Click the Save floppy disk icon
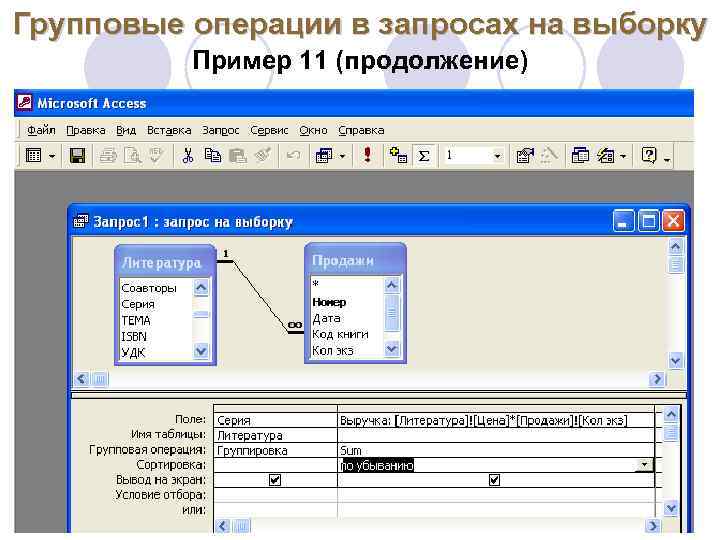720x540 pixels. pyautogui.click(x=77, y=156)
